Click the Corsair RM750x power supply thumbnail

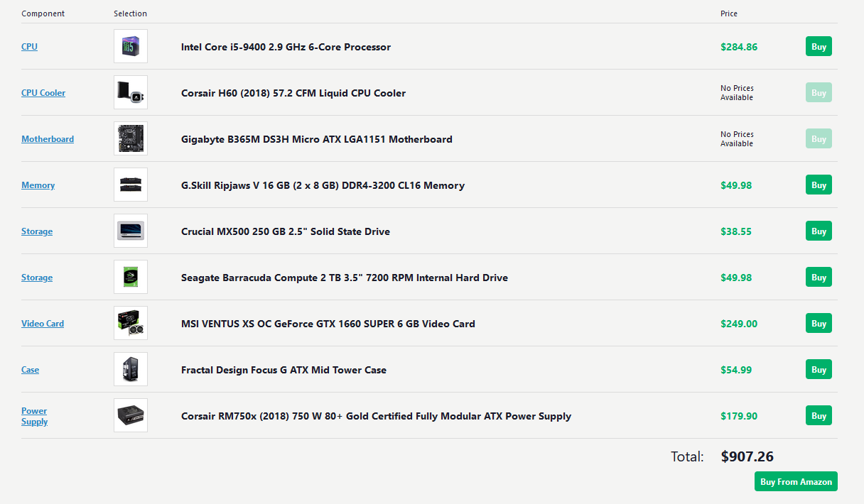(131, 416)
